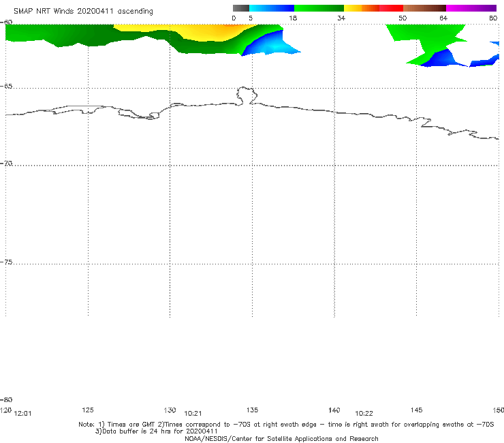504x443 pixels.
Task: Click the brown segment of the color bar
Action: [424, 8]
